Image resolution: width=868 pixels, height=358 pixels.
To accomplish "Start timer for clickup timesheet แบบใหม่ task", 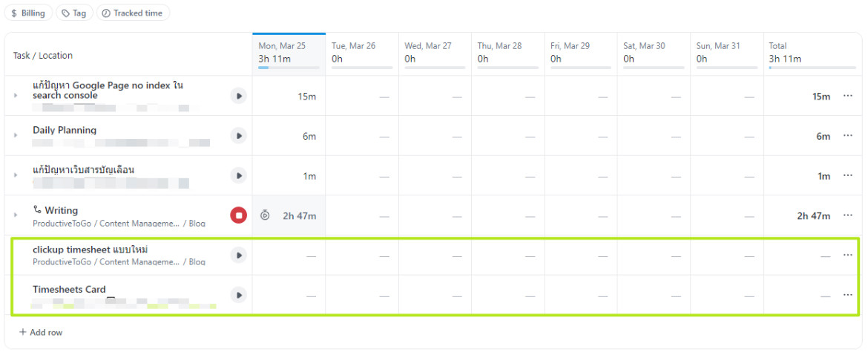I will coord(239,255).
